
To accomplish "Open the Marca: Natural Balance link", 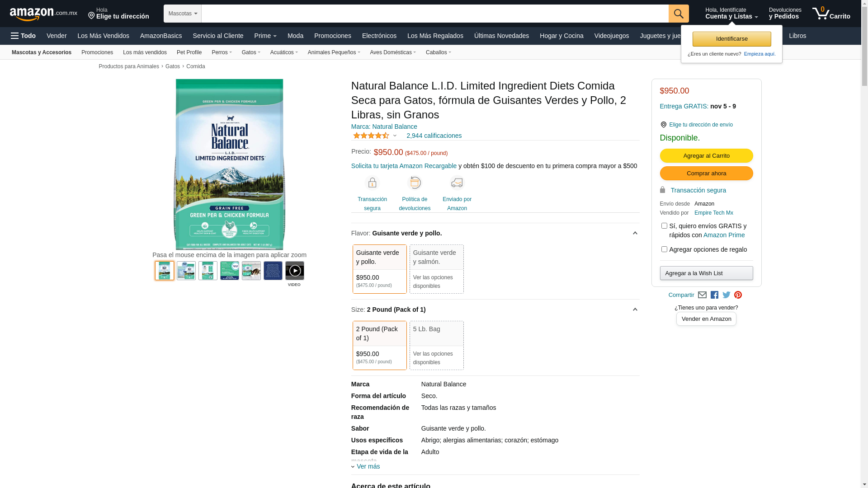I will (x=384, y=127).
